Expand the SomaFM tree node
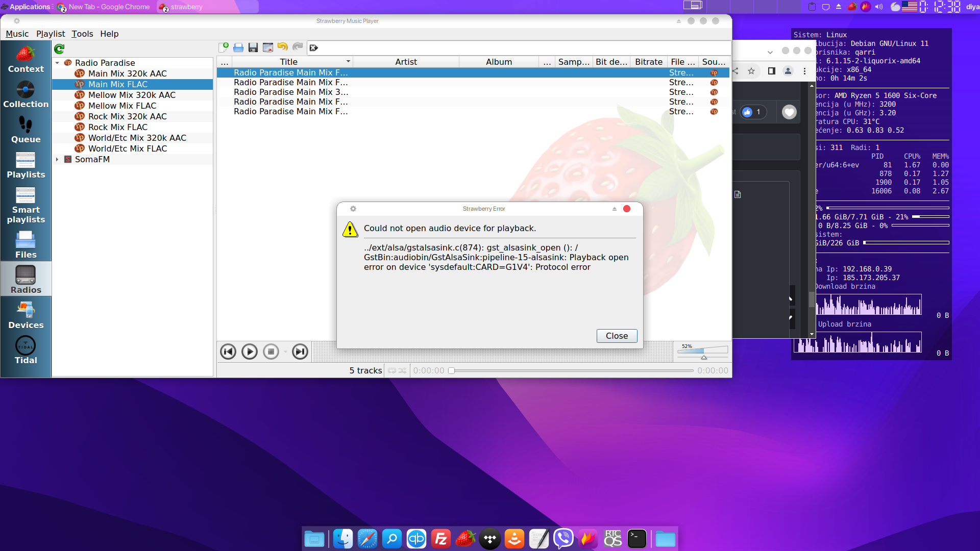 [x=57, y=159]
